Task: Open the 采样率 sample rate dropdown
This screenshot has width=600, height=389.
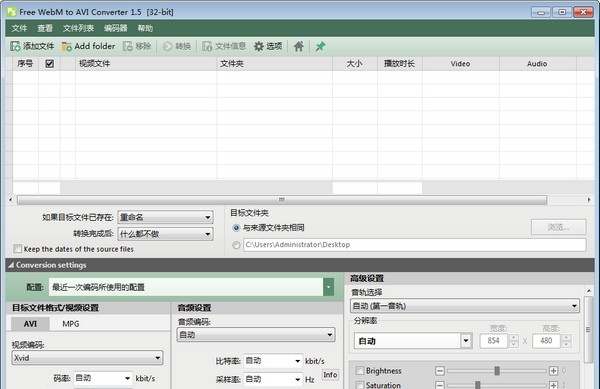Action: [x=273, y=379]
